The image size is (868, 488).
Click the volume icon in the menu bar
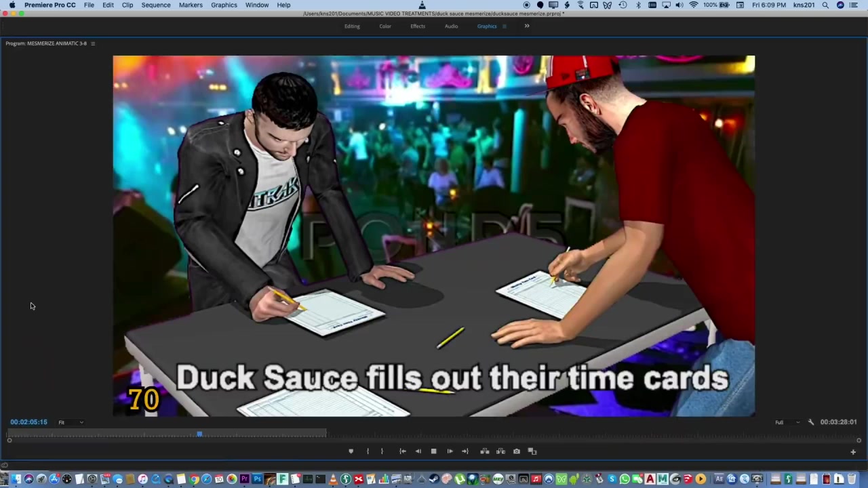click(679, 5)
